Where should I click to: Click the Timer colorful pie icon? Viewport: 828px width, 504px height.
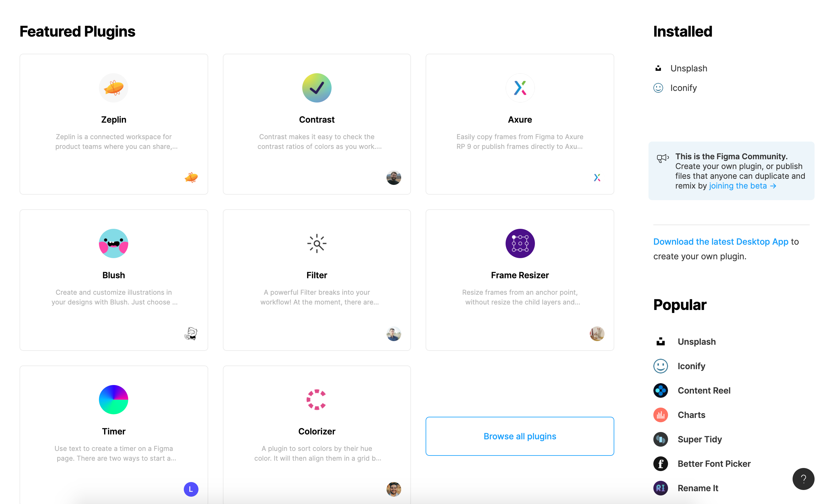113,399
